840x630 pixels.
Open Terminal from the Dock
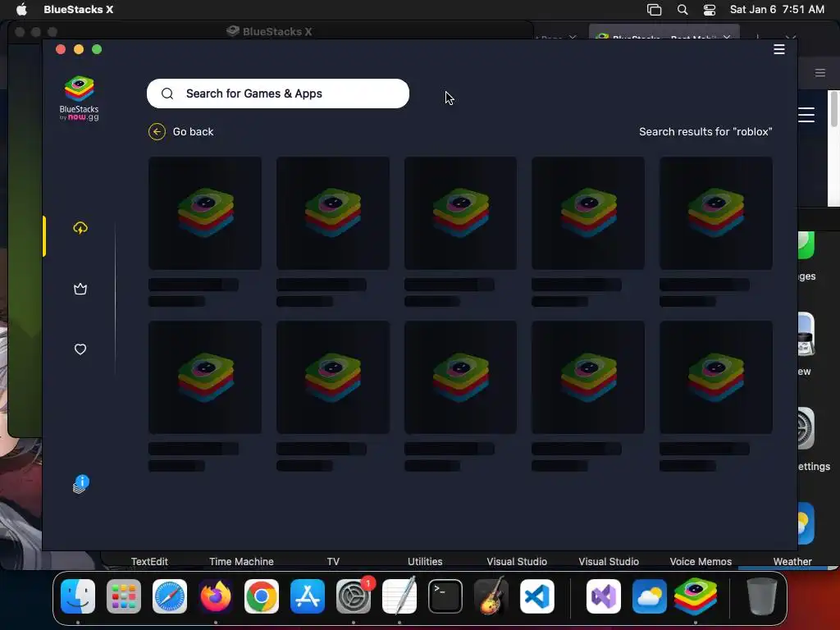[445, 596]
